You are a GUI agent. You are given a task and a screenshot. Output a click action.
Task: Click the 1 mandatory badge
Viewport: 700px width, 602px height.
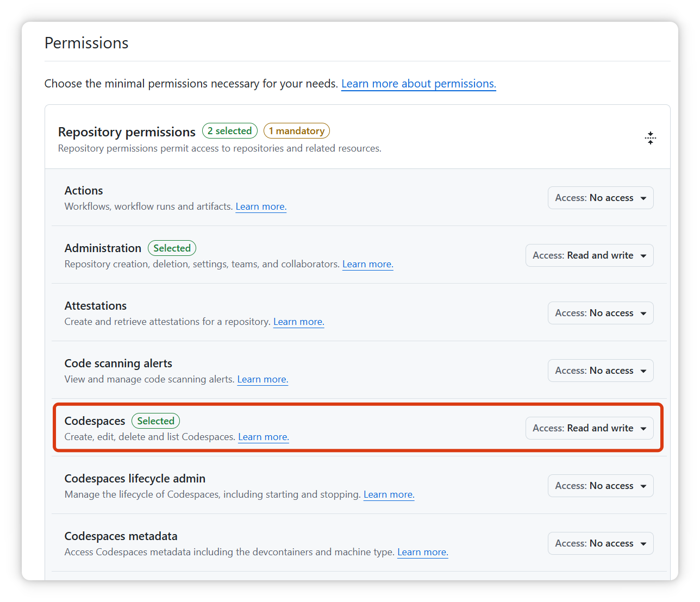296,131
